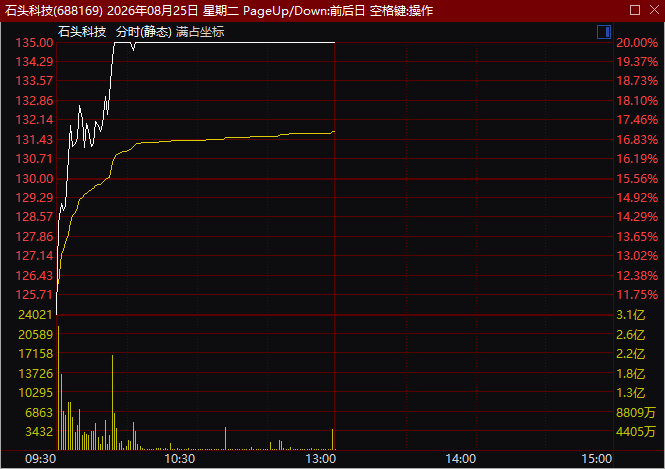Maximize the 石头科技 chart window

(x=634, y=10)
